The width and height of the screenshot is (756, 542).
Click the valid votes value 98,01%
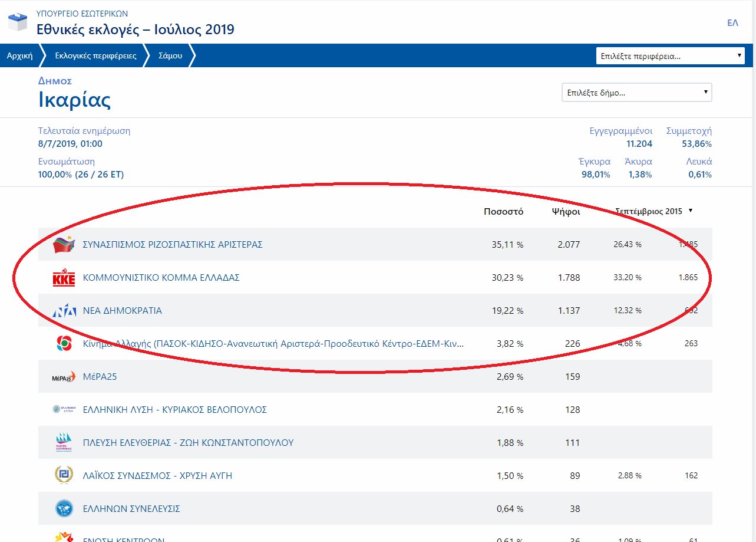click(596, 175)
